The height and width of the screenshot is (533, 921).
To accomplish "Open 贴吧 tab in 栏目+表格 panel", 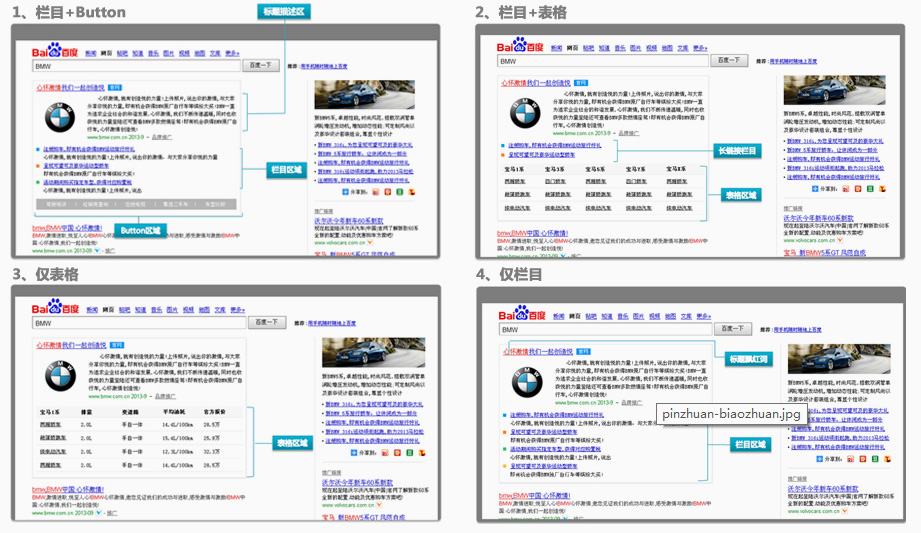I will click(589, 48).
